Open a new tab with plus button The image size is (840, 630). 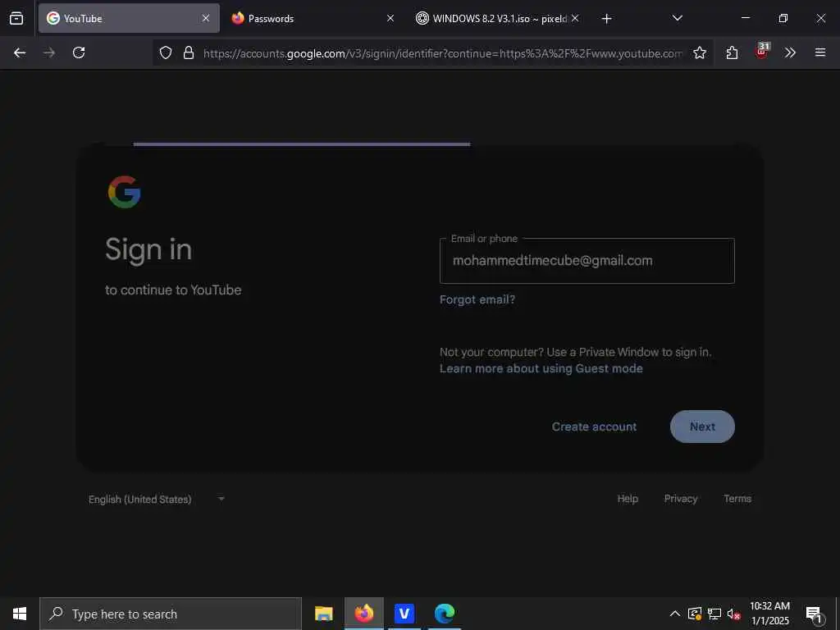coord(606,19)
